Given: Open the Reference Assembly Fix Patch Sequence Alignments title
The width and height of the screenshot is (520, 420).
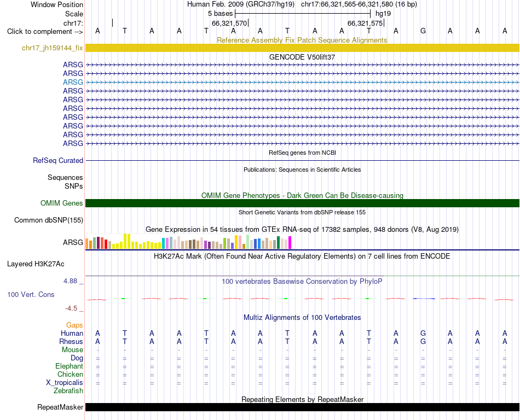Looking at the screenshot, I should click(x=302, y=40).
